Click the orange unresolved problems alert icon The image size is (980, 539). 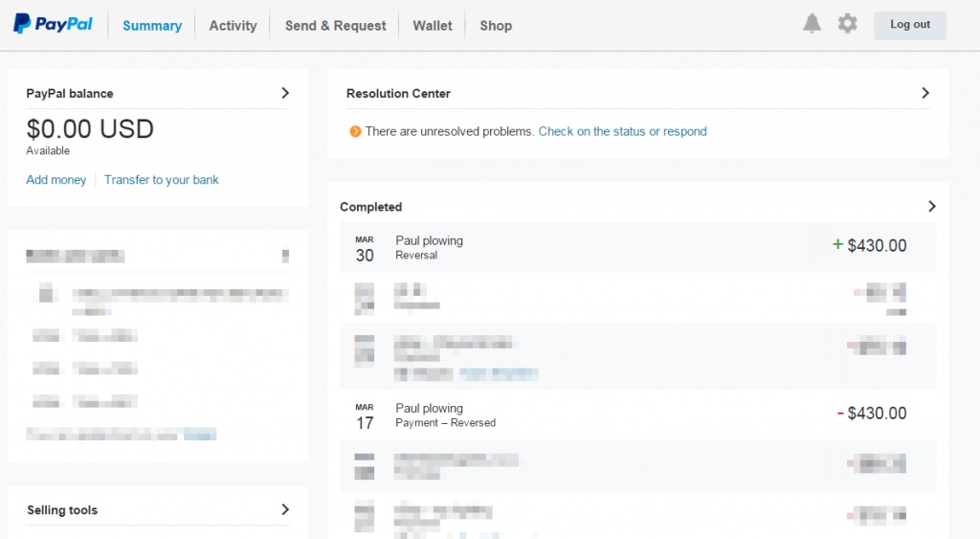pyautogui.click(x=355, y=131)
